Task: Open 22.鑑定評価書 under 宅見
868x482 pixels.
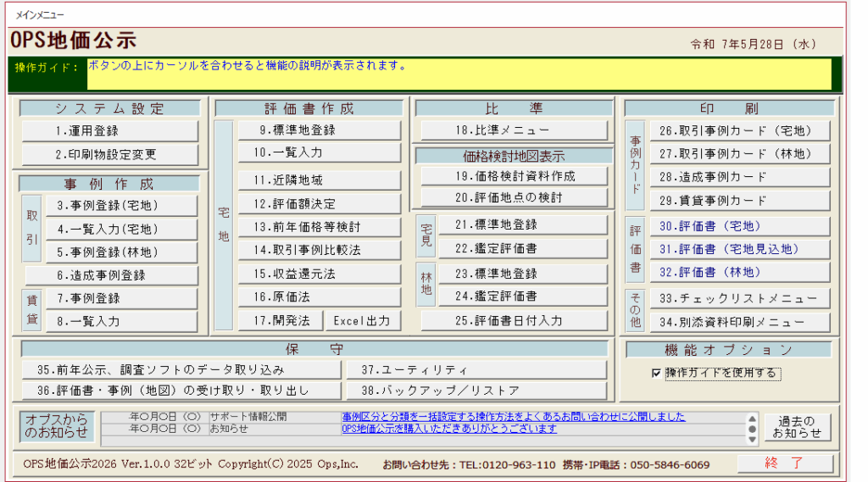Action: pyautogui.click(x=522, y=248)
